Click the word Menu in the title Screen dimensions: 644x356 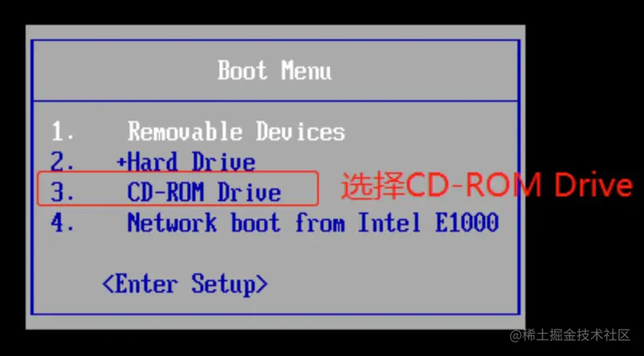click(x=307, y=71)
